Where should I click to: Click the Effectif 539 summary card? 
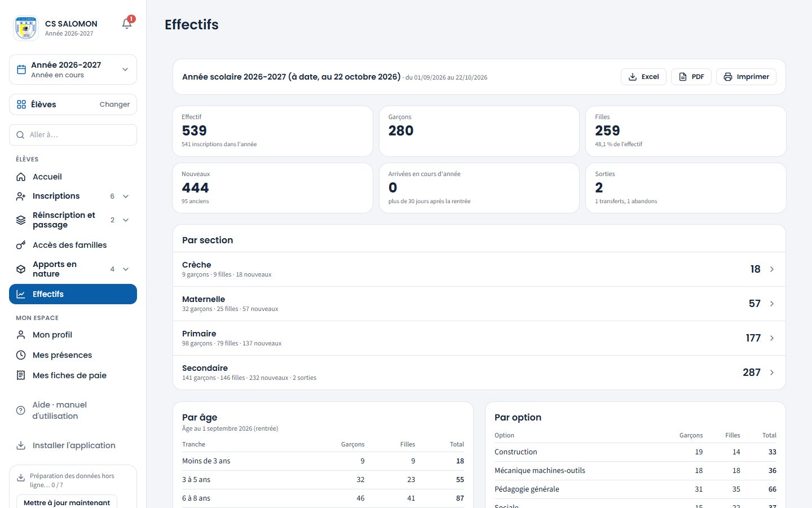coord(272,131)
